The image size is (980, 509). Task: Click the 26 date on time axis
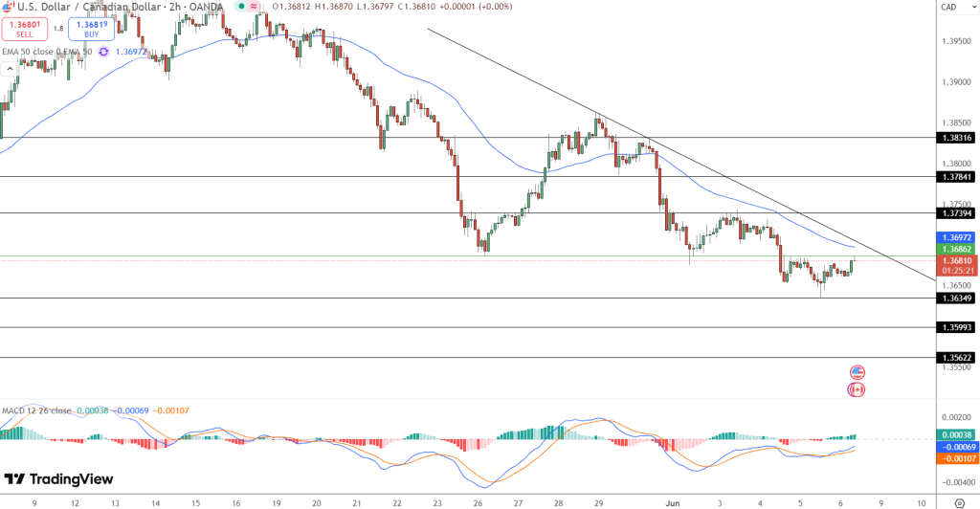(x=478, y=502)
